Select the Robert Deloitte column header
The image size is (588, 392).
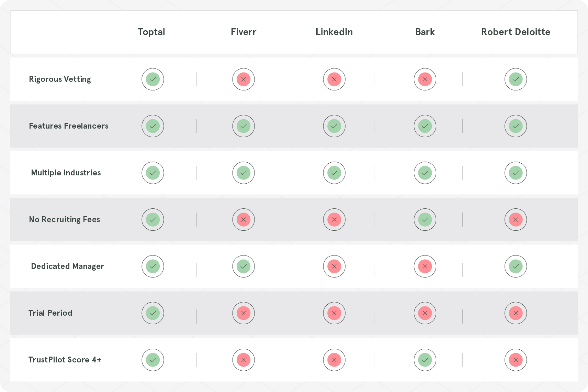[x=516, y=32]
